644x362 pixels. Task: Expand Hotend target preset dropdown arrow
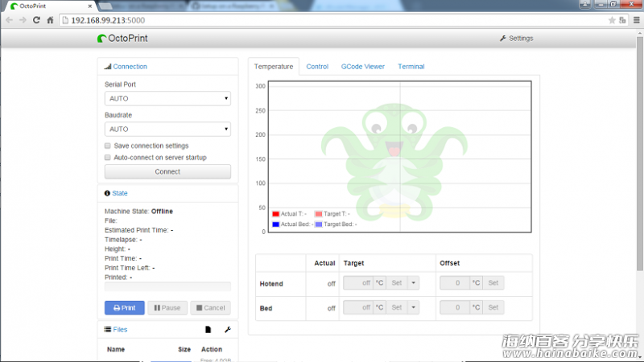413,283
